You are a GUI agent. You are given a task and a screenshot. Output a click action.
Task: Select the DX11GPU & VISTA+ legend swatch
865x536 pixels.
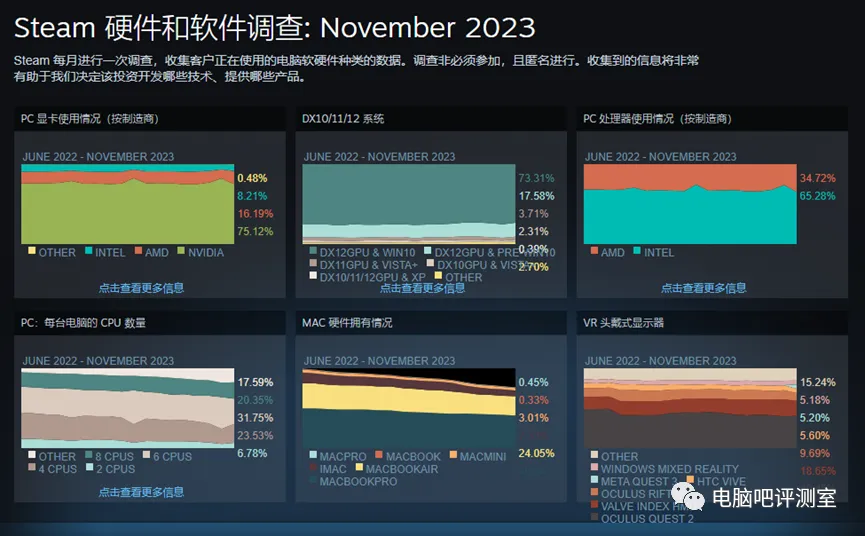(x=313, y=263)
